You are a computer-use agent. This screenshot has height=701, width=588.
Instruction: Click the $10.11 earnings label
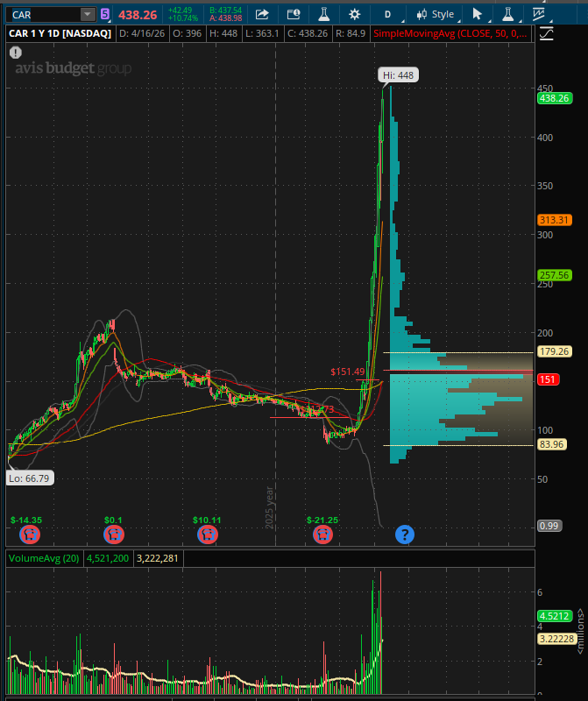click(x=207, y=520)
